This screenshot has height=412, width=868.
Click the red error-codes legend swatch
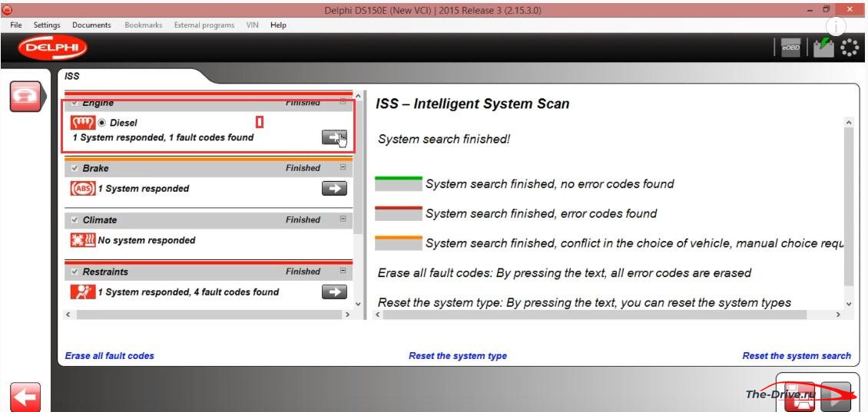click(399, 213)
